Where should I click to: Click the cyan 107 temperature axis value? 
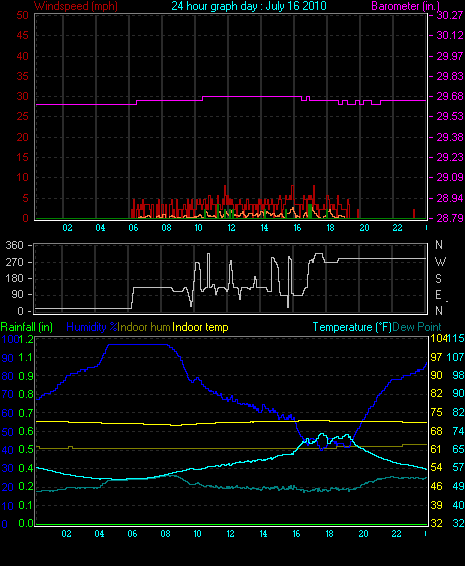[x=456, y=357]
